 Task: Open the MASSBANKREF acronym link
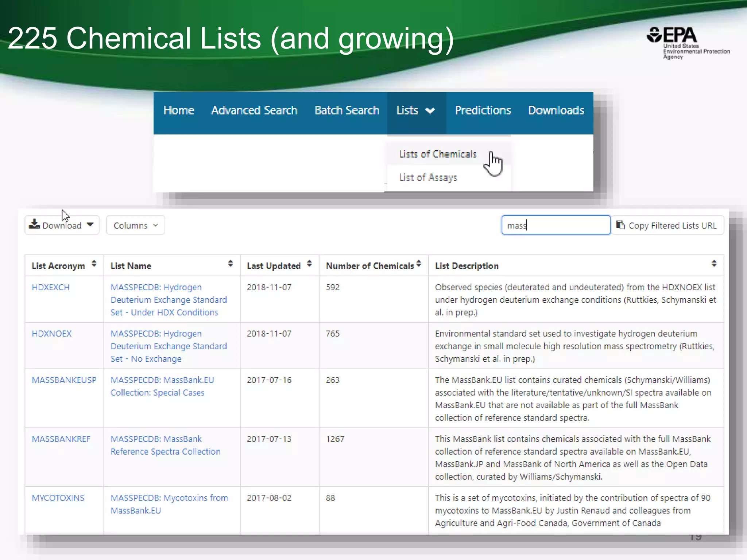(61, 439)
